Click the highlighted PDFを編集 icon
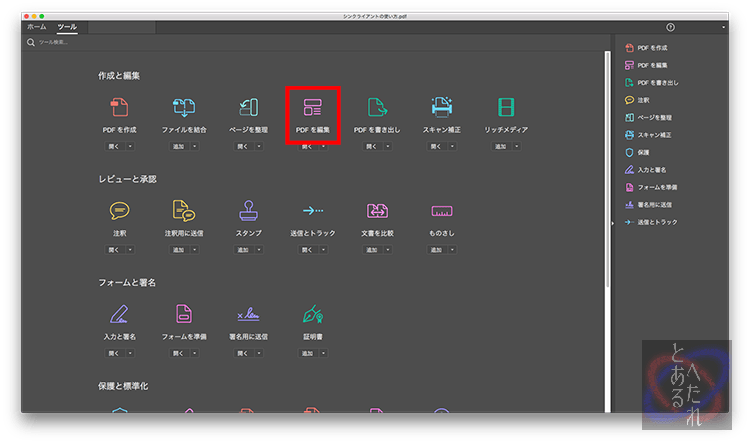Screen dimensions: 750x443 click(313, 108)
